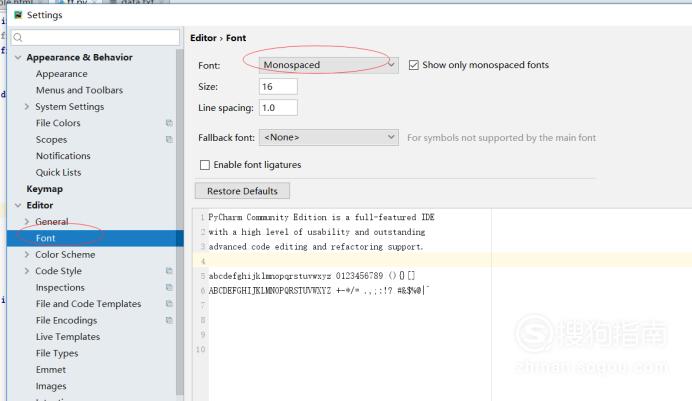Open Emmet settings

click(51, 370)
